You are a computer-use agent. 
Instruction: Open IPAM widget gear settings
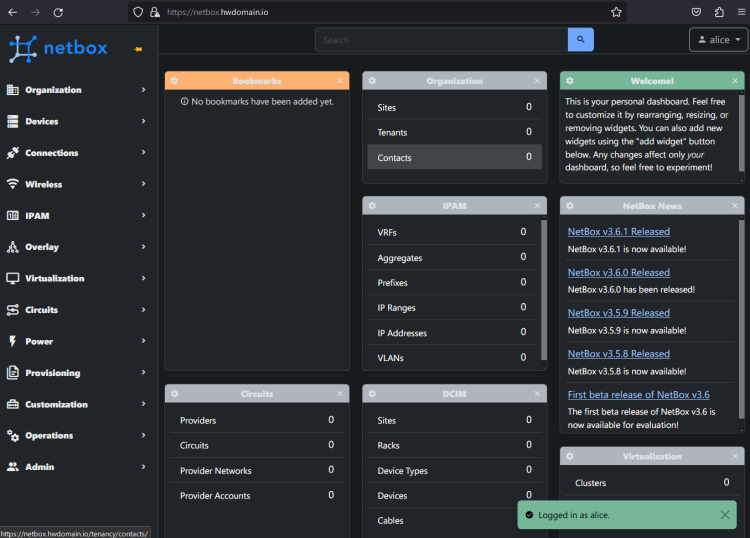click(x=372, y=206)
